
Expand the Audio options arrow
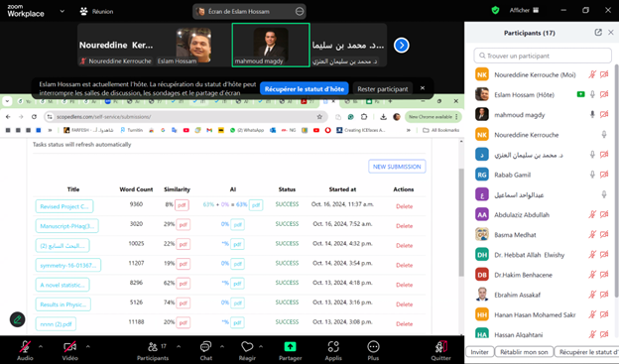pyautogui.click(x=41, y=346)
